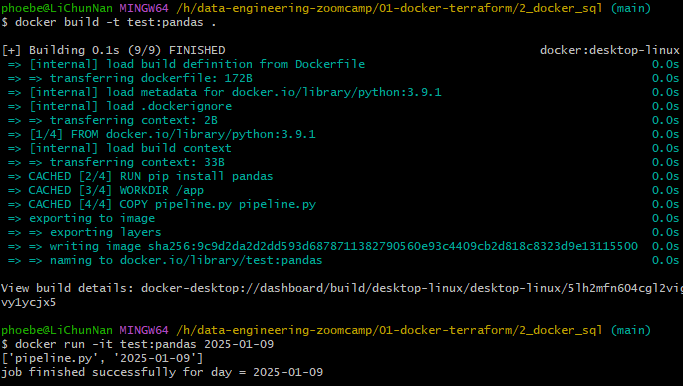Click the 'load metadata for docker.io/library/python:3.9.1' line

[225, 92]
